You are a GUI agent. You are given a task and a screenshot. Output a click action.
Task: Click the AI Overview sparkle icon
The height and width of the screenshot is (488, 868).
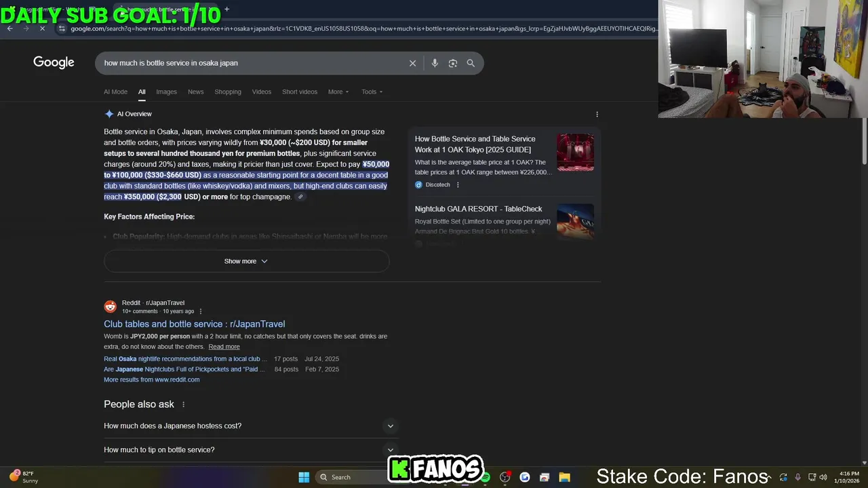[109, 114]
